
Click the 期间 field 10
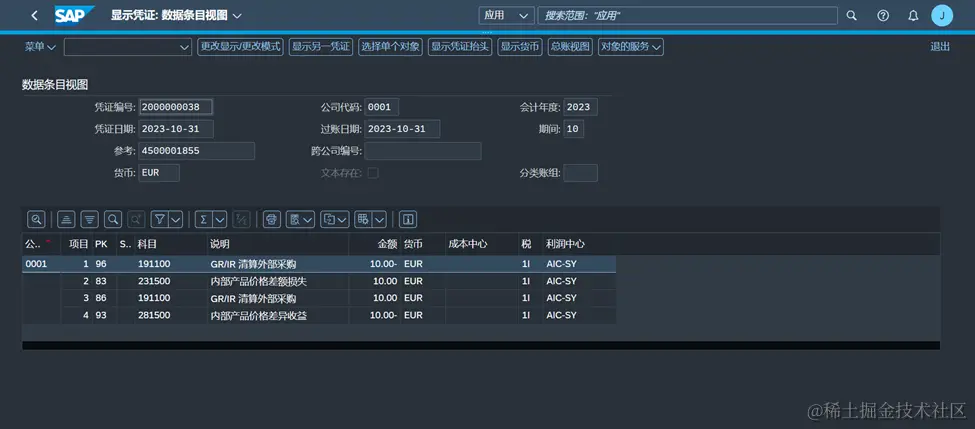click(573, 129)
